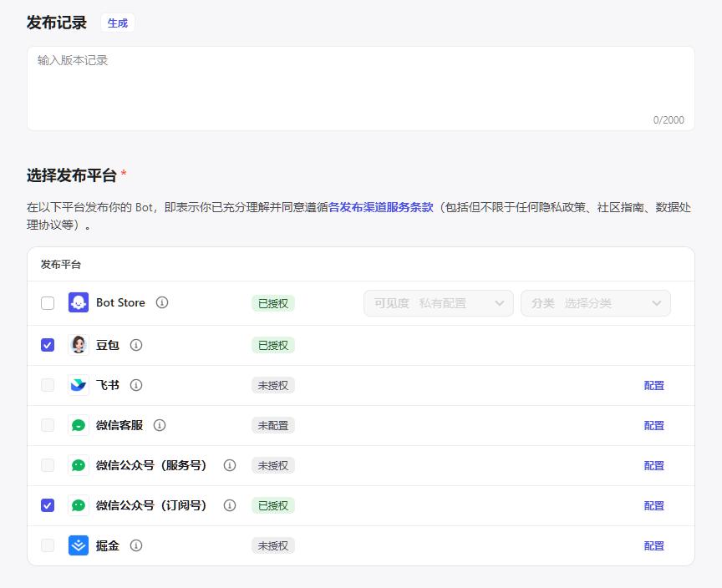This screenshot has width=722, height=588.
Task: Click the 微信客服 green chat icon
Action: pos(79,425)
